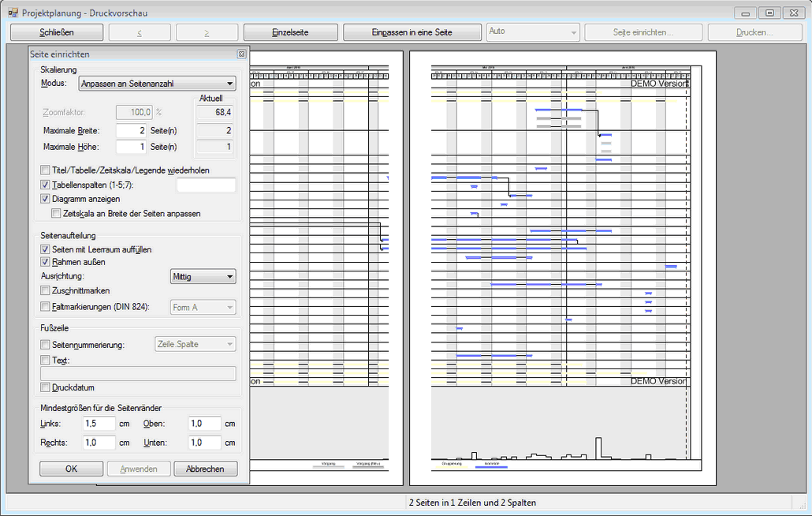Image resolution: width=812 pixels, height=516 pixels.
Task: Click the Schließen button in toolbar
Action: (57, 32)
